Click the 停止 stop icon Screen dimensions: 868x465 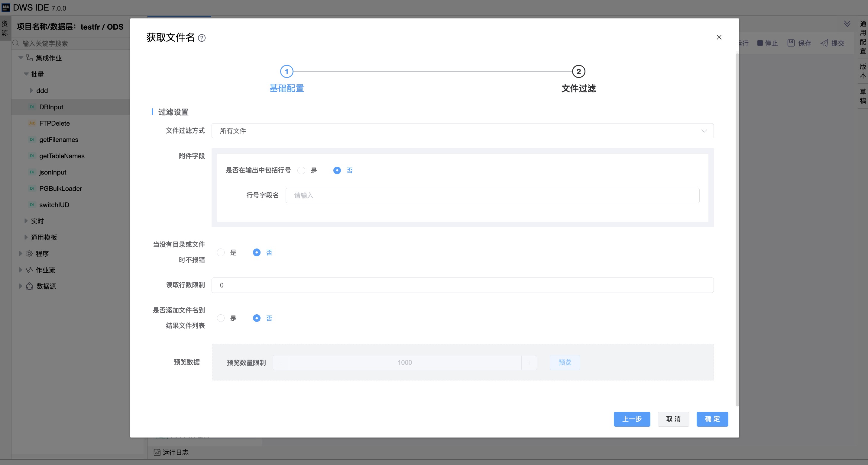pyautogui.click(x=760, y=43)
